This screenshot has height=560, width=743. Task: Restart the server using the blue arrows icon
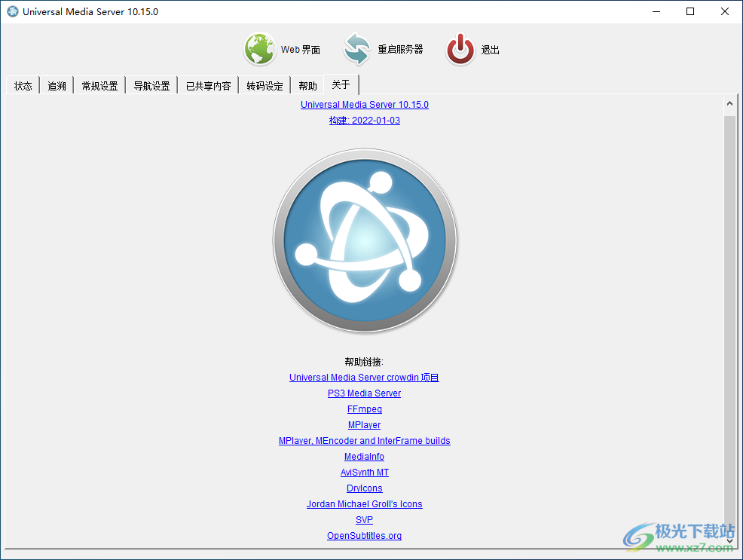pyautogui.click(x=356, y=48)
